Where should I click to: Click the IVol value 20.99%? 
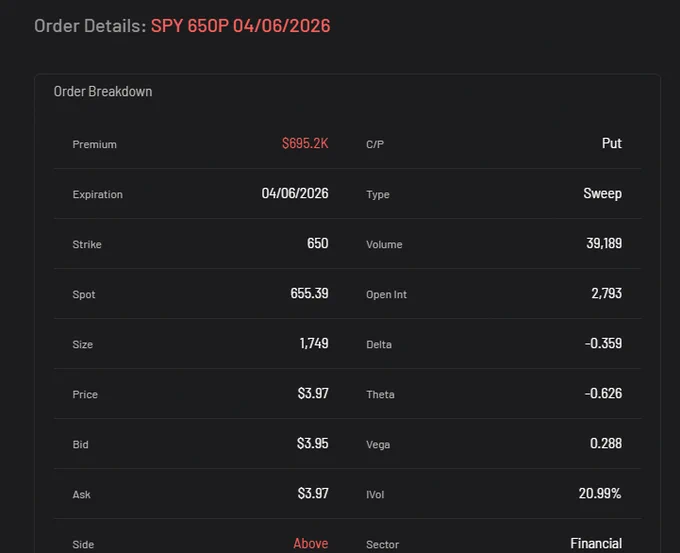coord(600,493)
